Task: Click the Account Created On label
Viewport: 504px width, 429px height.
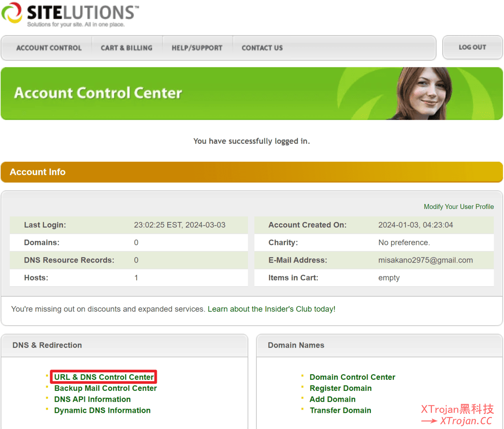Action: (x=308, y=225)
